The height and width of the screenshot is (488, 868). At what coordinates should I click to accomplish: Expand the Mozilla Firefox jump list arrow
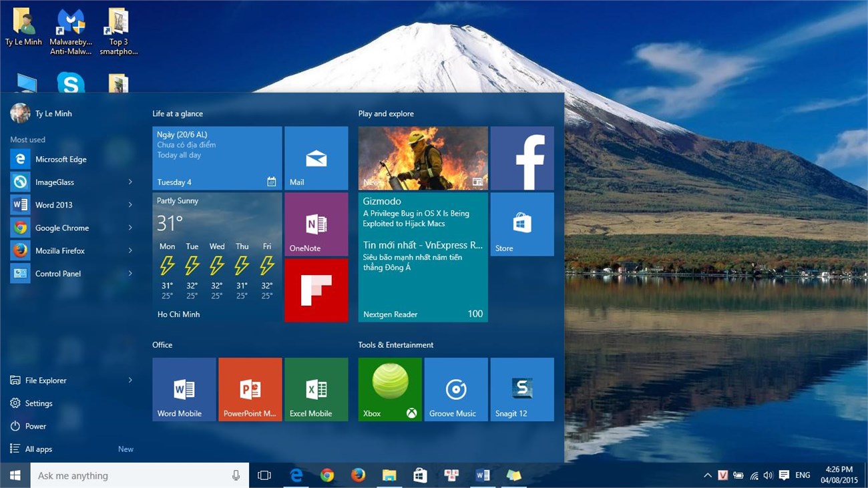(130, 250)
